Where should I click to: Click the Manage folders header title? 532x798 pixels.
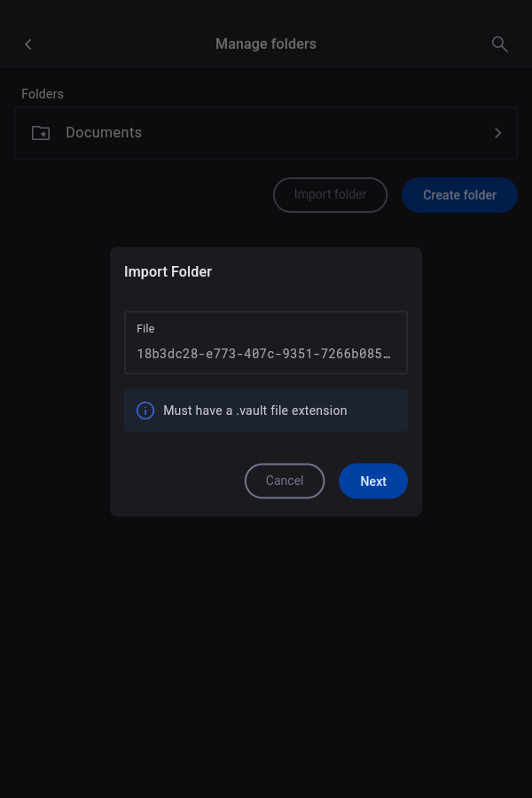pos(266,44)
